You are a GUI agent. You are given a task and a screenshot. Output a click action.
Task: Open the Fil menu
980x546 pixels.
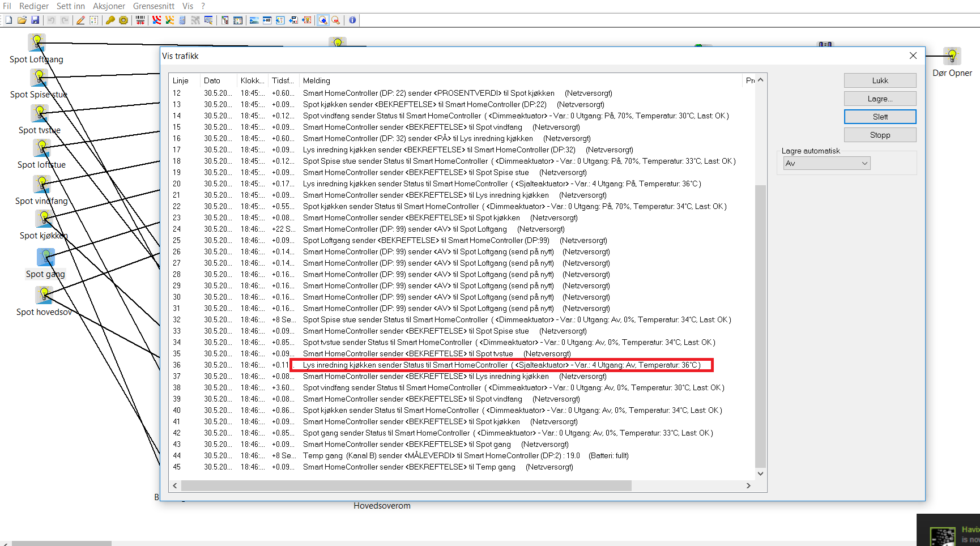pyautogui.click(x=7, y=6)
